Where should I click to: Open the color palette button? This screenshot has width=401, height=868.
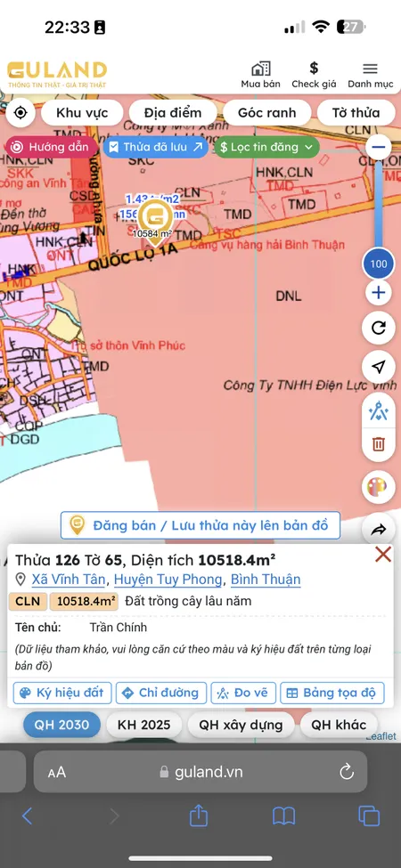(x=379, y=488)
